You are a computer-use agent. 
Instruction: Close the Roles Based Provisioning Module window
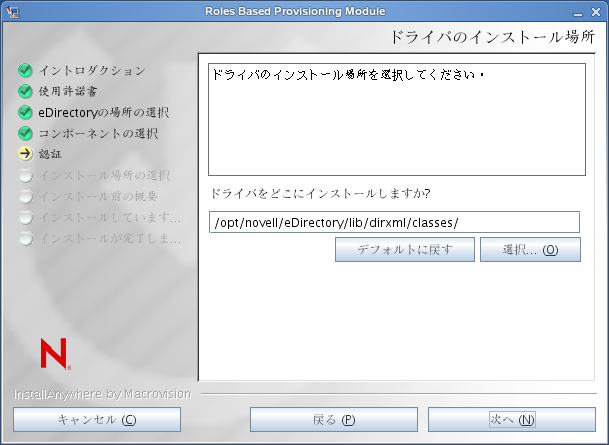[596, 12]
